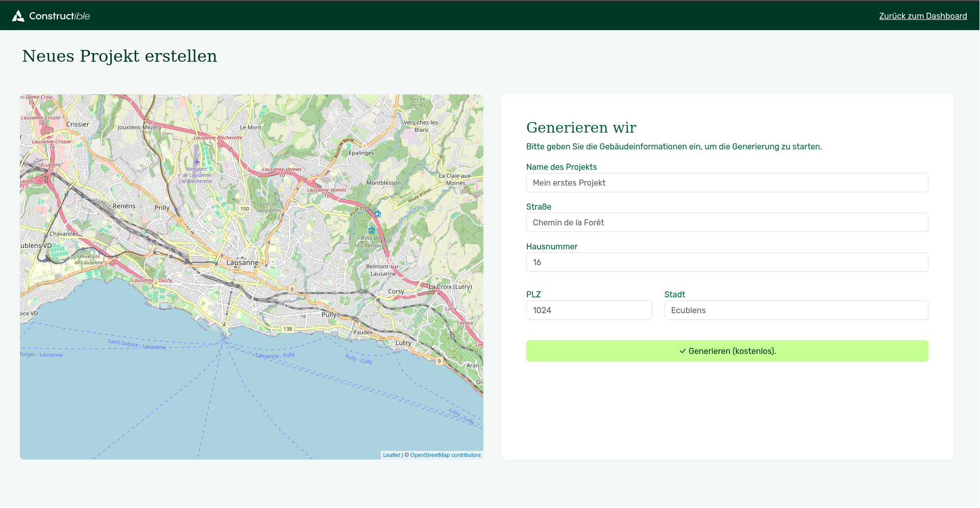The height and width of the screenshot is (508, 980).
Task: Click the Pully label on the map
Action: 329,315
